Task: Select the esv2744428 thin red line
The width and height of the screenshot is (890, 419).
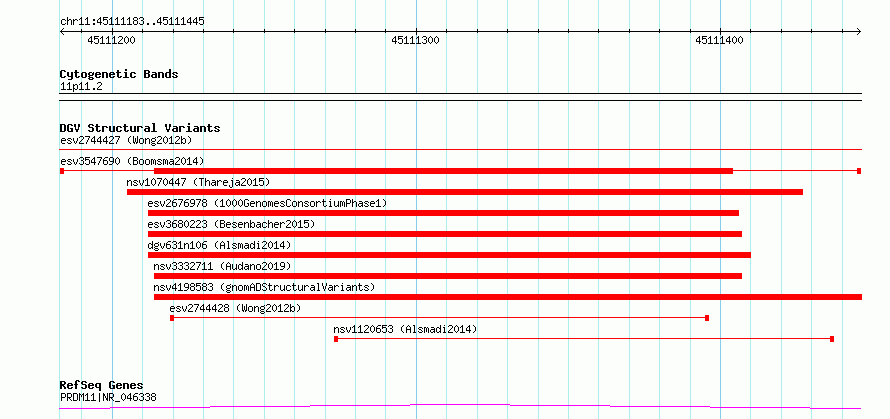Action: [439, 318]
